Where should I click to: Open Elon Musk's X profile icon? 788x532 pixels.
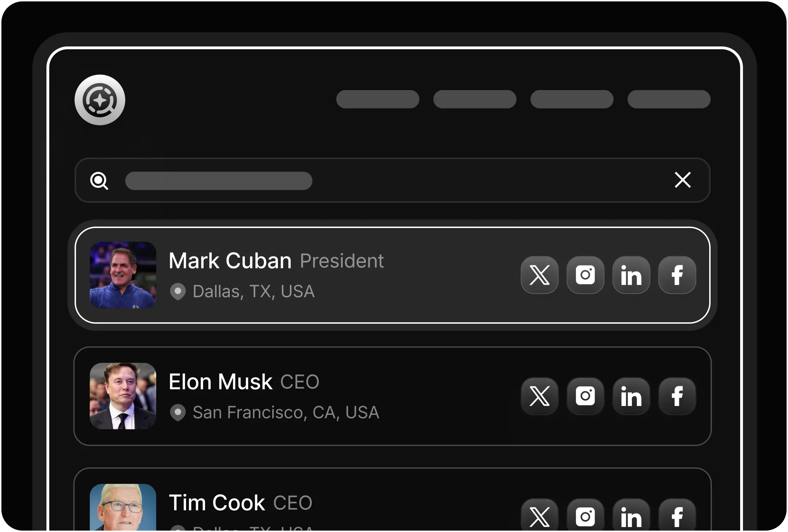tap(540, 396)
